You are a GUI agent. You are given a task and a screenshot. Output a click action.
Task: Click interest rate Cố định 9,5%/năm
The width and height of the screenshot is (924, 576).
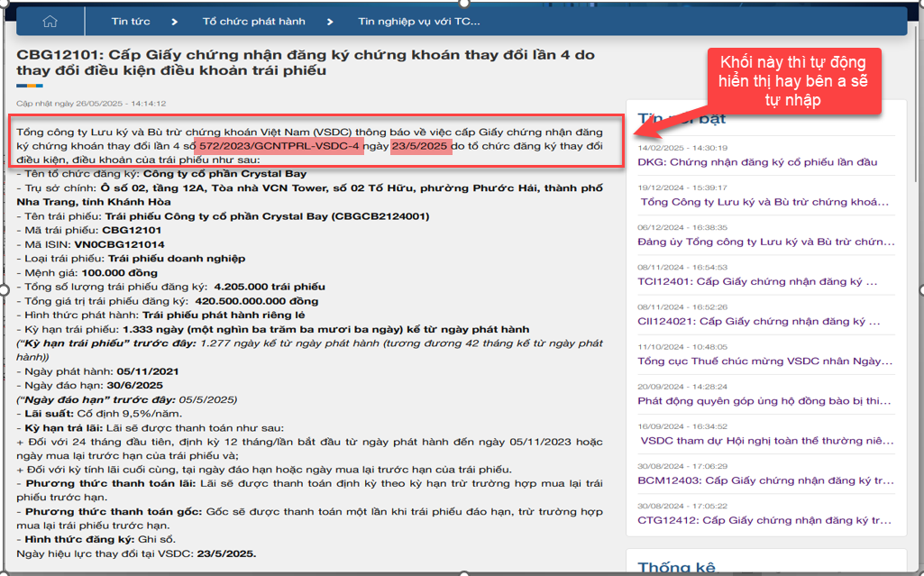(130, 414)
